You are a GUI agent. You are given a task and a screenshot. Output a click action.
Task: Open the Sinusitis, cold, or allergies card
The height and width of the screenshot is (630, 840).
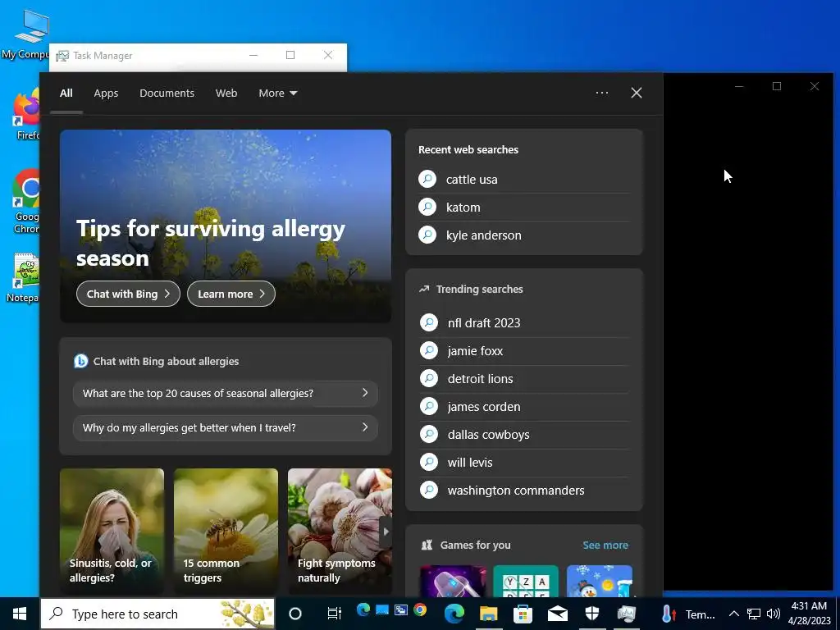112,531
